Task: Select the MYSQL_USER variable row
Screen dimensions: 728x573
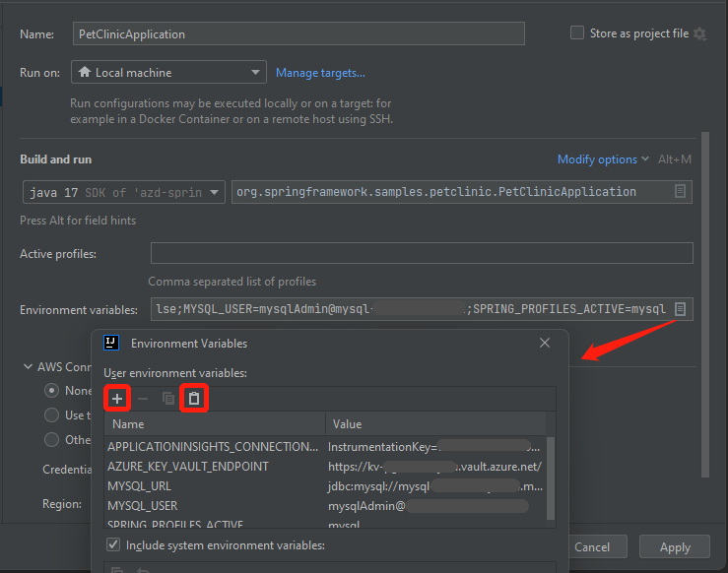Action: click(x=325, y=505)
